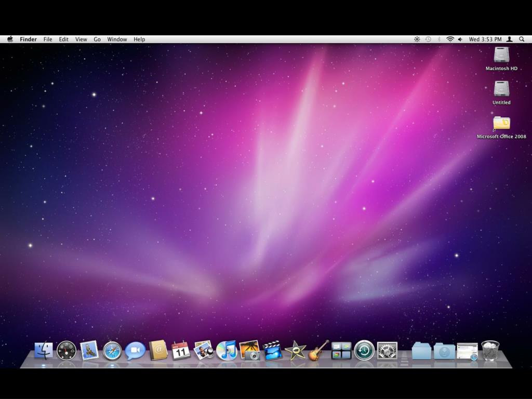Image resolution: width=532 pixels, height=399 pixels.
Task: Open the user switching menu icon
Action: tap(509, 39)
